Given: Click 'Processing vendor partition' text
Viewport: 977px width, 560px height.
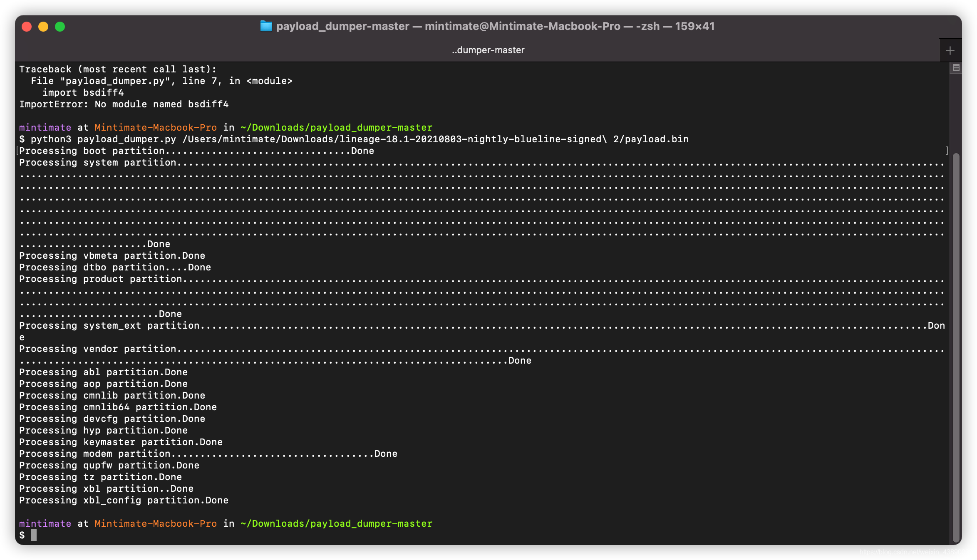Looking at the screenshot, I should coord(98,349).
